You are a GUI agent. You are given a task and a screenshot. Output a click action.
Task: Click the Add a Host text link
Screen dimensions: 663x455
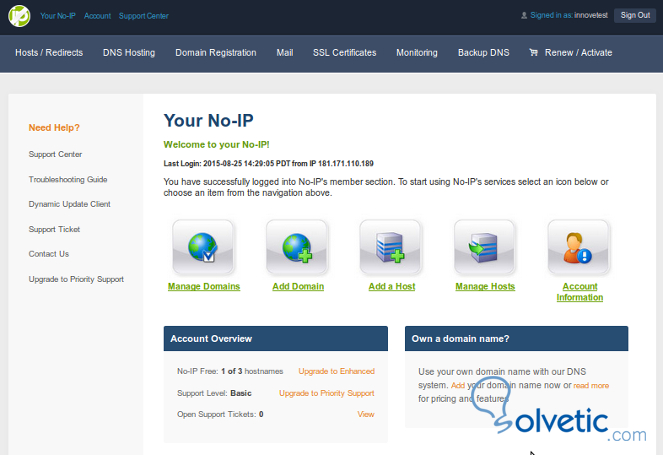[392, 287]
